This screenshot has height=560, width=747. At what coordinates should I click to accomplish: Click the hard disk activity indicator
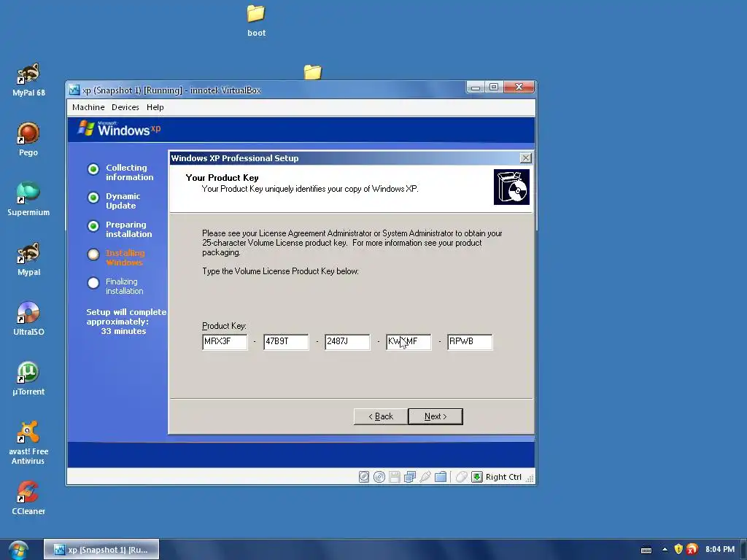pos(364,477)
